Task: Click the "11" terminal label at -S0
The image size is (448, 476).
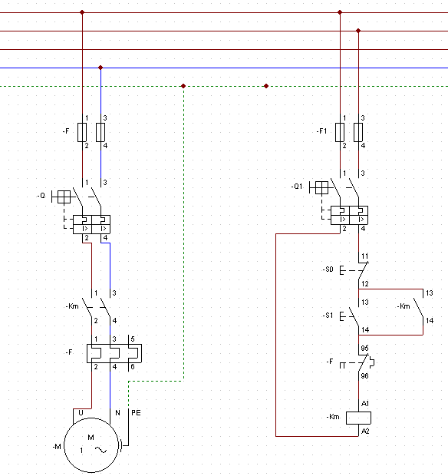Action: 365,256
